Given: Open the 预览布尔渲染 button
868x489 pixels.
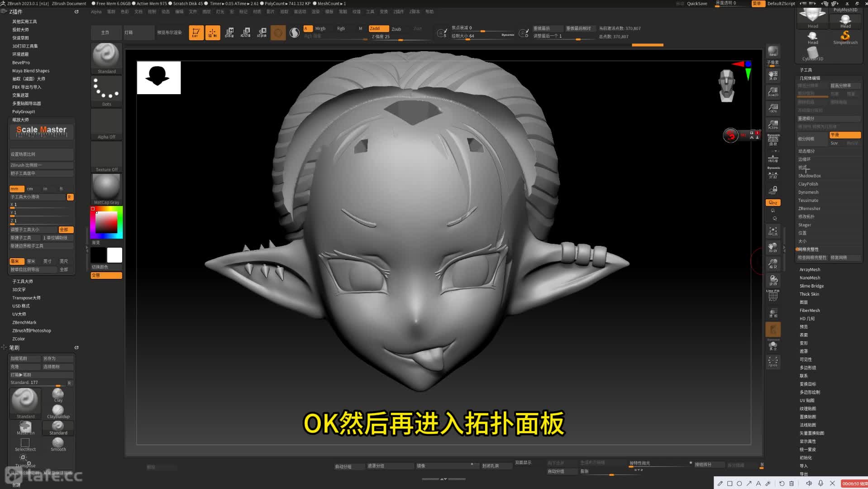Looking at the screenshot, I should coord(169,33).
